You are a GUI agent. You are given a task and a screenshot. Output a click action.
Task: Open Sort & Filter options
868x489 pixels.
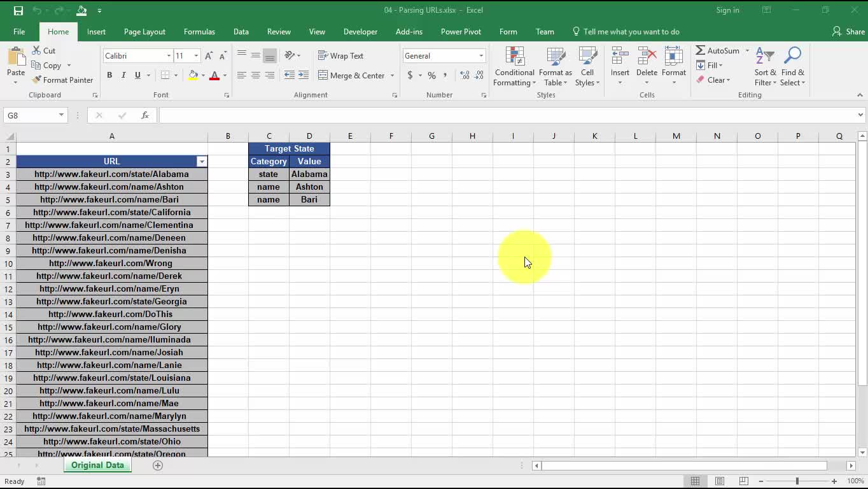tap(765, 67)
